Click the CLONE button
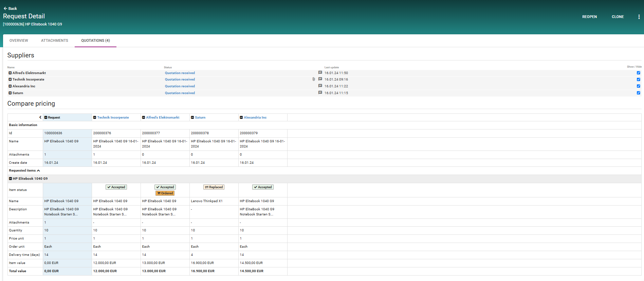The width and height of the screenshot is (644, 281). coord(618,17)
